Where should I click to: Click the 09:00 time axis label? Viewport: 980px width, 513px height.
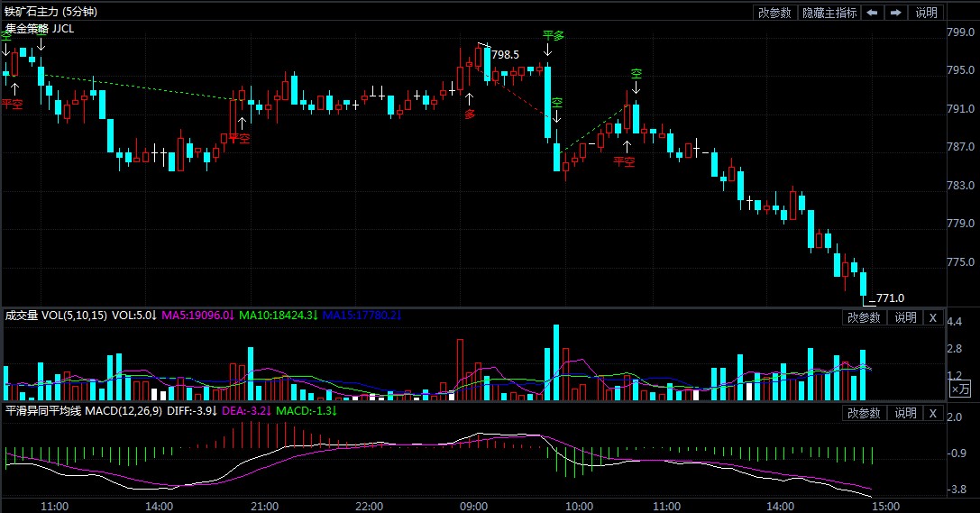pos(473,506)
